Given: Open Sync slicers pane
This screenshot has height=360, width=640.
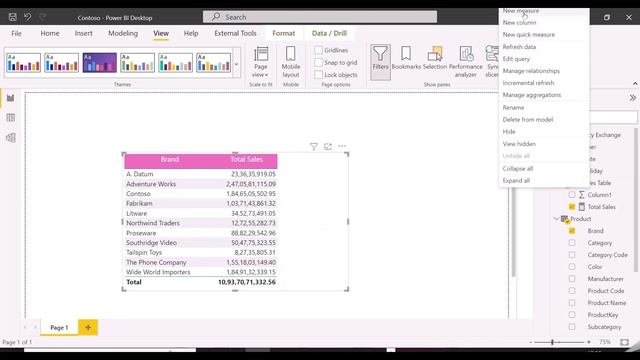Looking at the screenshot, I should pyautogui.click(x=492, y=62).
